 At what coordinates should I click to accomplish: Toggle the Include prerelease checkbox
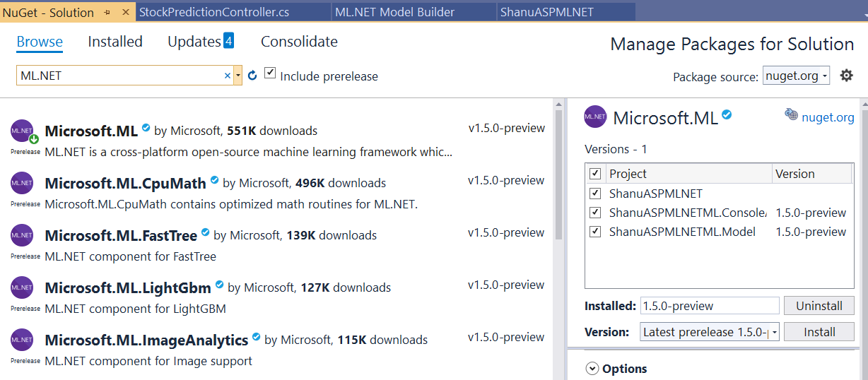pos(270,73)
